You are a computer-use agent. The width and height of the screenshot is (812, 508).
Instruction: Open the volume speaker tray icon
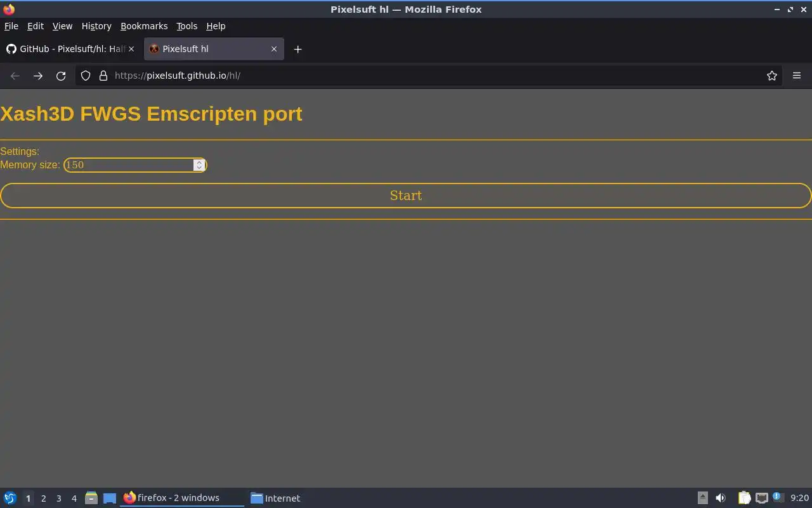coord(721,498)
